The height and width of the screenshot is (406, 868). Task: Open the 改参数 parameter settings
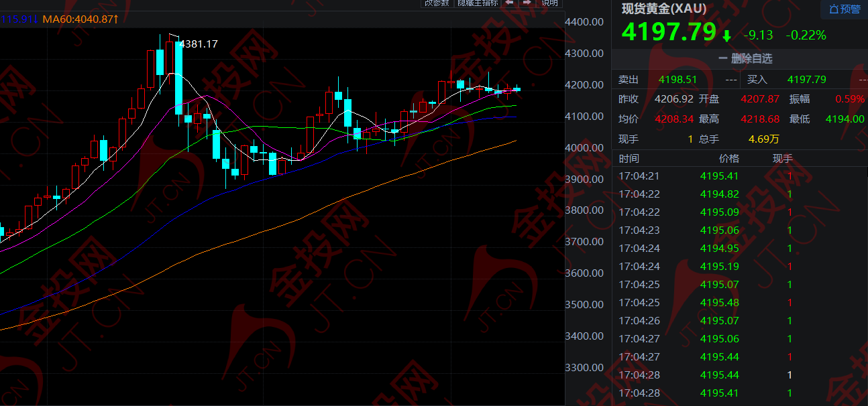pyautogui.click(x=437, y=3)
